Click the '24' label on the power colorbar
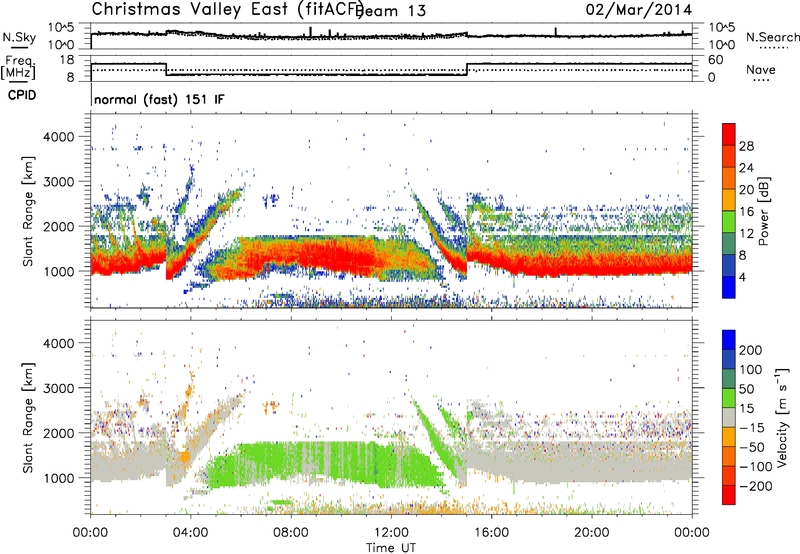 [746, 168]
